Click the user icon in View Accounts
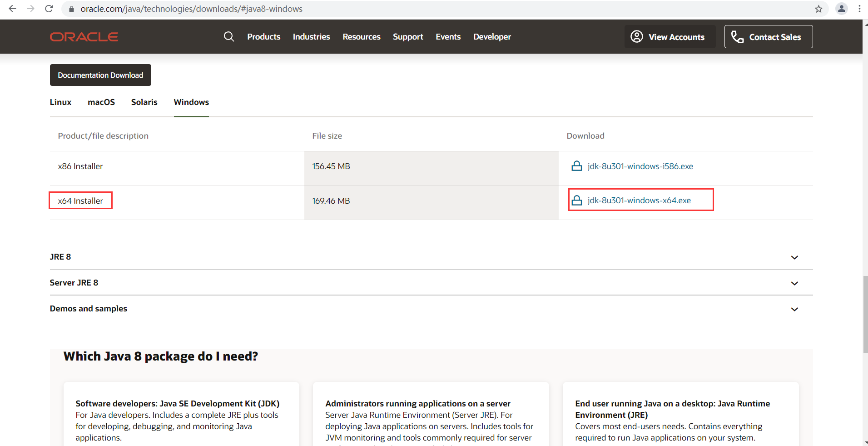 click(x=637, y=36)
